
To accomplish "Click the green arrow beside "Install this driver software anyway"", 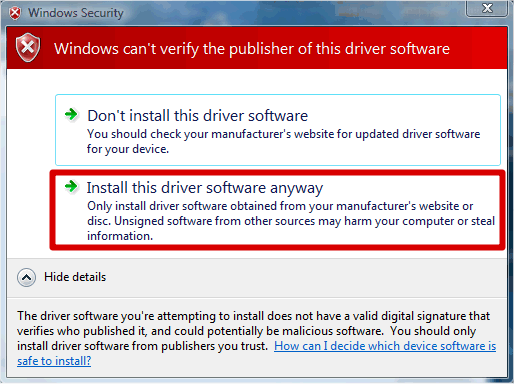I will point(71,186).
